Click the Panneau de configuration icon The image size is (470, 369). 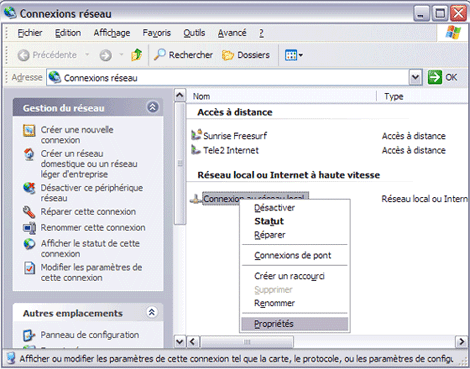(29, 335)
